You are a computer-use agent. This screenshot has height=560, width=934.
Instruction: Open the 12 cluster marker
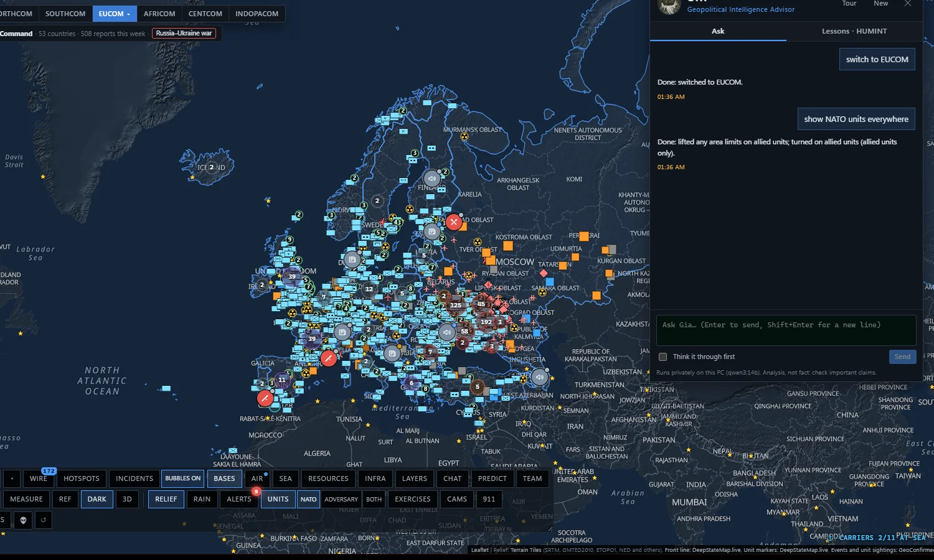click(369, 289)
